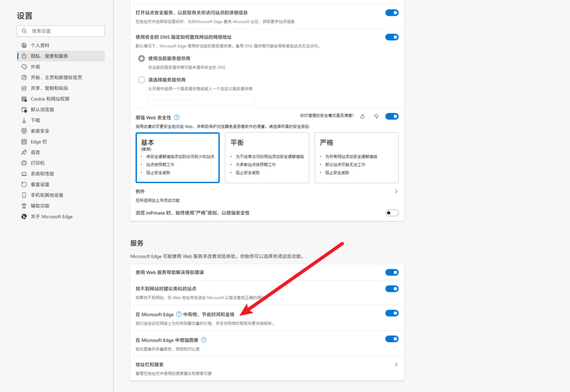This screenshot has height=392, width=570.
Task: Click the 打印机 printer icon in sidebar
Action: pos(24,163)
